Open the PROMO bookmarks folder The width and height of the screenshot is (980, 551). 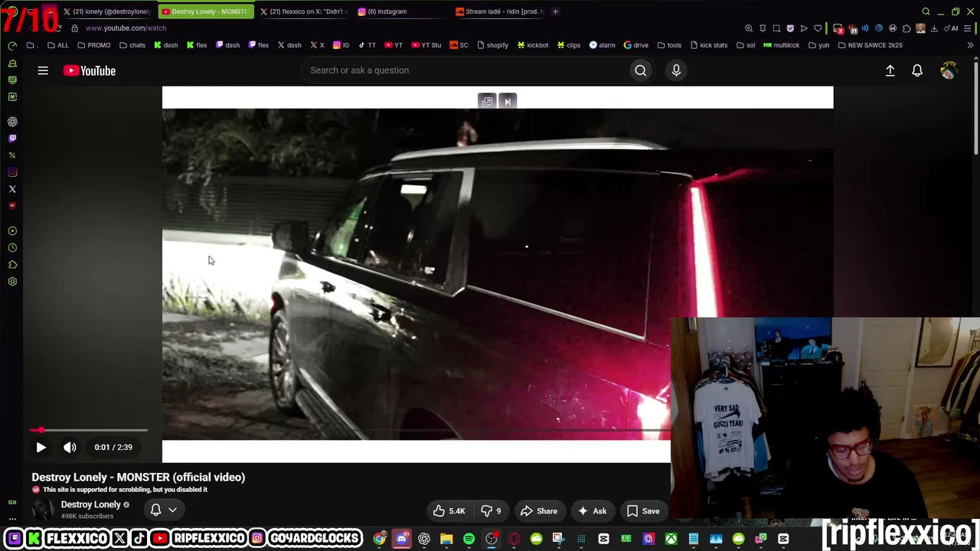94,45
